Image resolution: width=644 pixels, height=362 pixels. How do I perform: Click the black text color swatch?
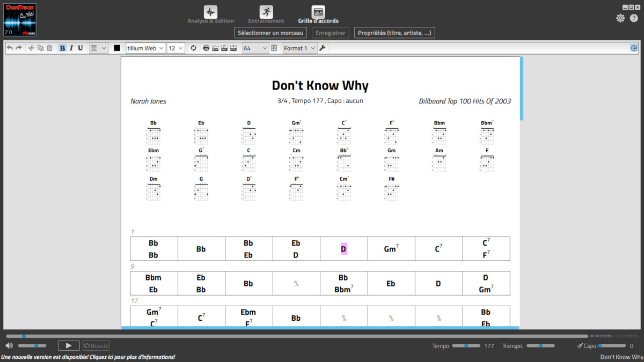[x=117, y=48]
